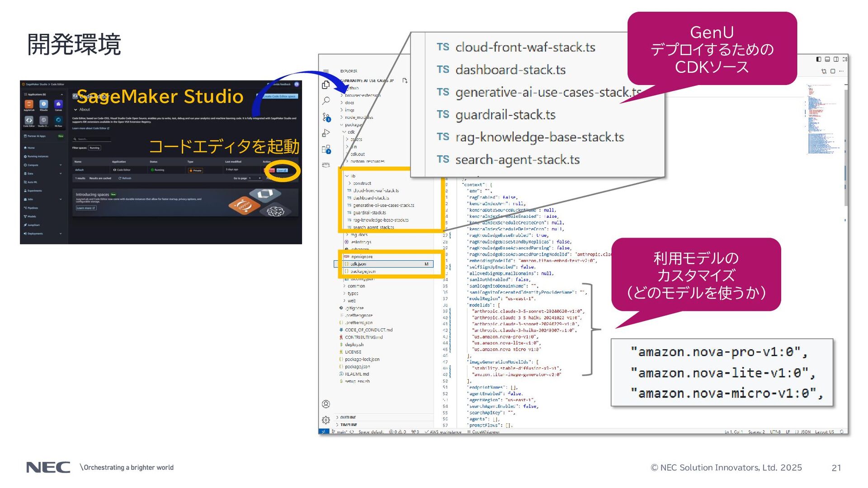The width and height of the screenshot is (868, 488).
Task: Open Source Control icon with badge 1
Action: point(326,117)
